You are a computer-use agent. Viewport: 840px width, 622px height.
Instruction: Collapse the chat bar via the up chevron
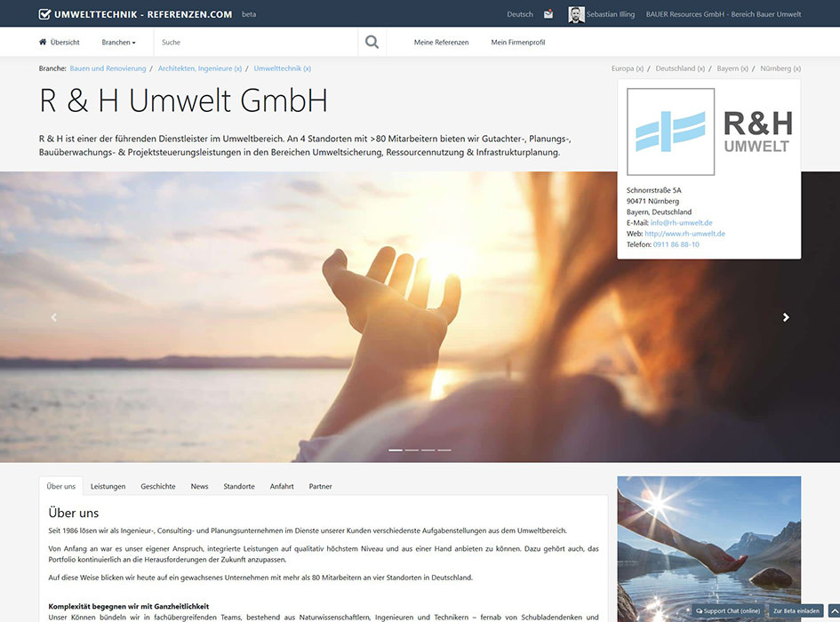coord(832,610)
